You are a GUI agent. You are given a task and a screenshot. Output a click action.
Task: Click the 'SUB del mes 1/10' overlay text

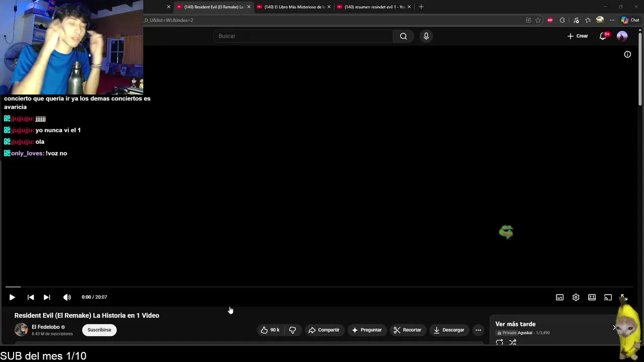pos(43,356)
